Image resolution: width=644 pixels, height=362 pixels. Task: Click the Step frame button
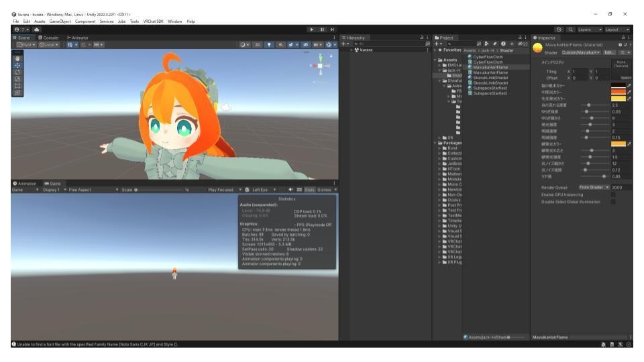pos(332,29)
